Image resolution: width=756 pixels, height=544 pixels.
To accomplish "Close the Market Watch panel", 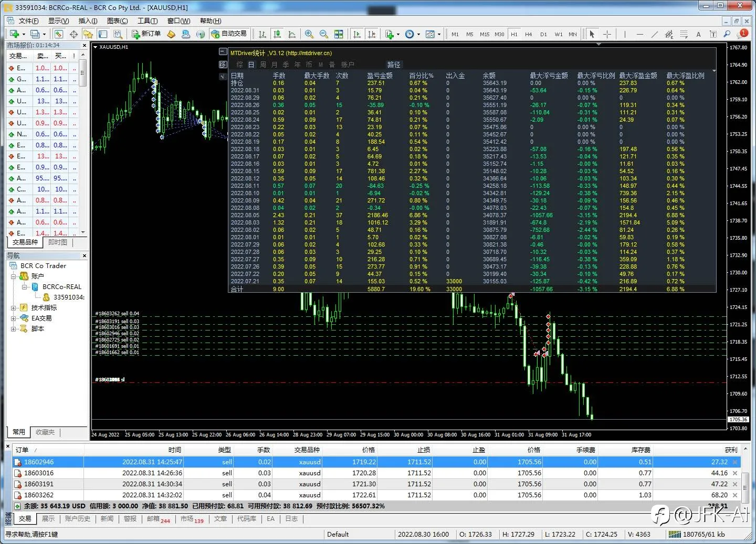I will click(85, 46).
